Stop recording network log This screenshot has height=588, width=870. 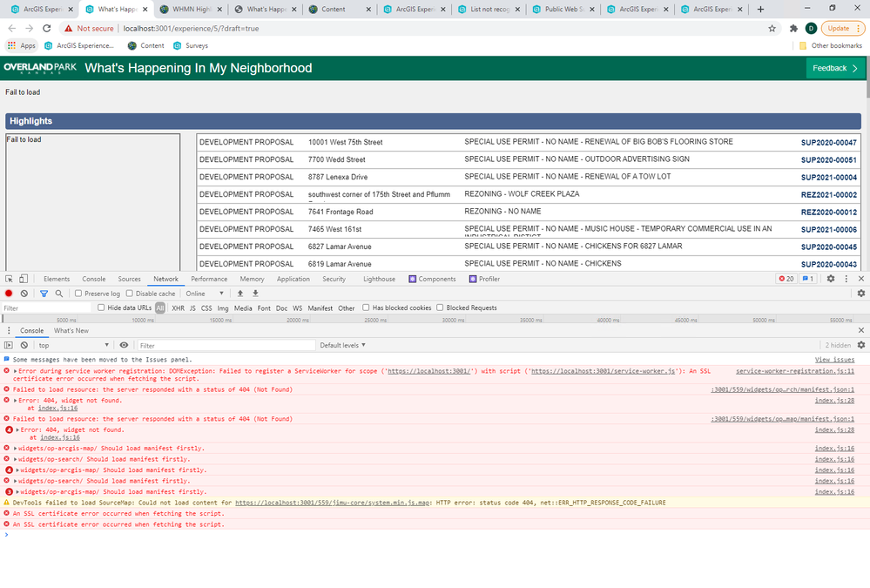pyautogui.click(x=9, y=294)
